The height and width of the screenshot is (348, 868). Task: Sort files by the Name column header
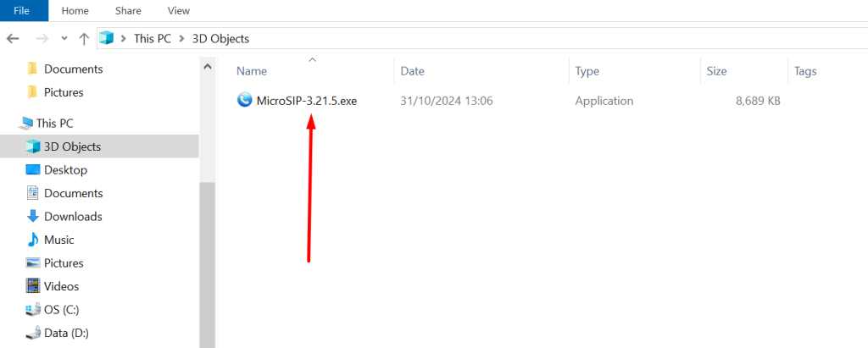coord(252,72)
